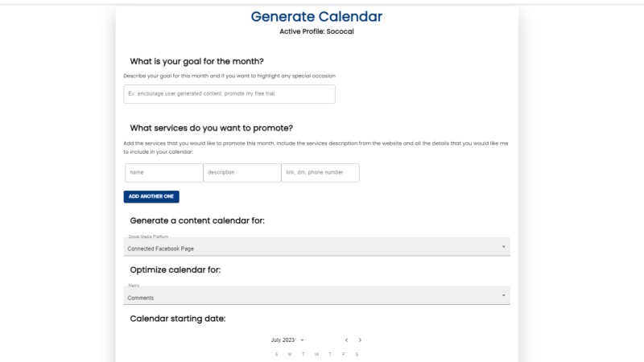Screen dimensions: 644x362
Task: Open the Connected Facebook Page selector
Action: click(316, 247)
